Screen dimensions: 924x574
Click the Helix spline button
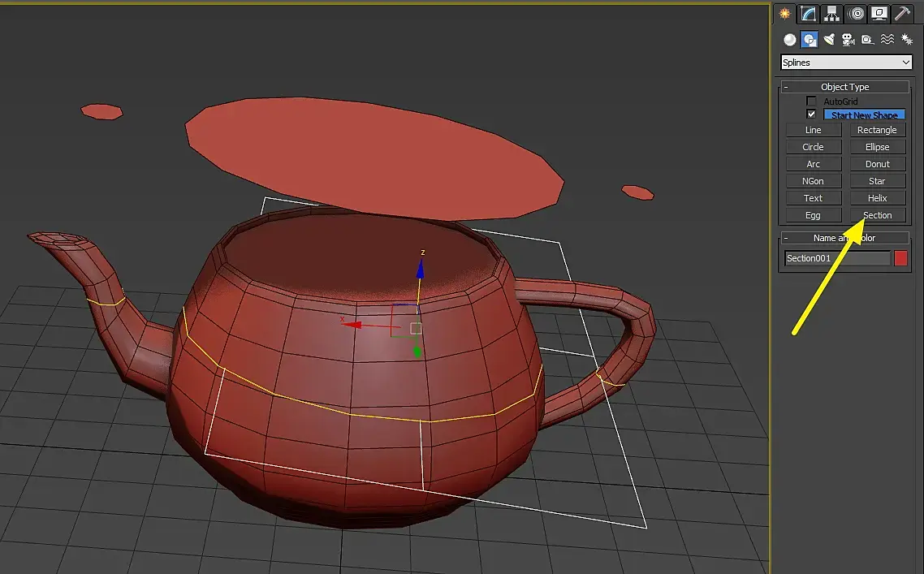878,198
